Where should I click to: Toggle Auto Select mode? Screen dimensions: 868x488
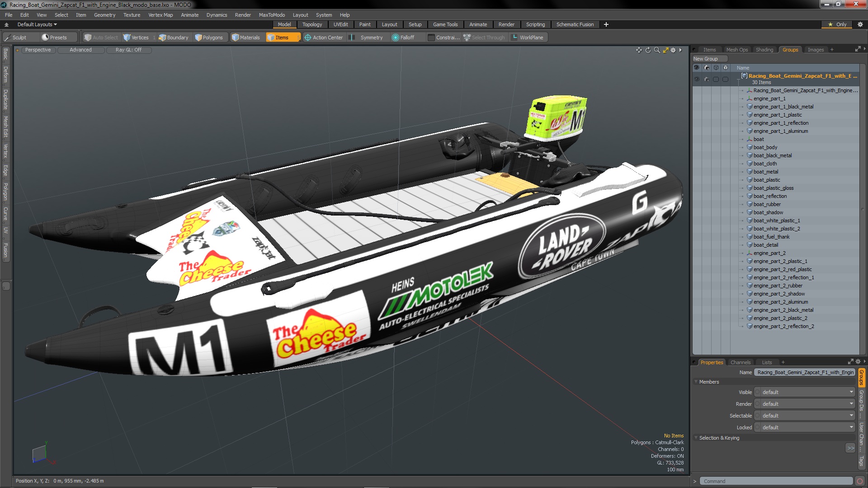[101, 38]
